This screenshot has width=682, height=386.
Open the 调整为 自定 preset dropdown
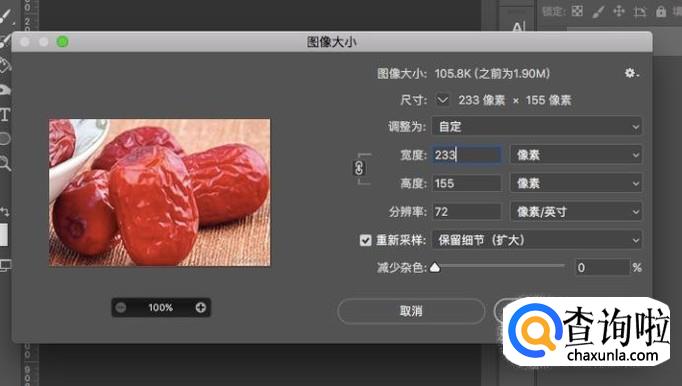[x=537, y=127]
